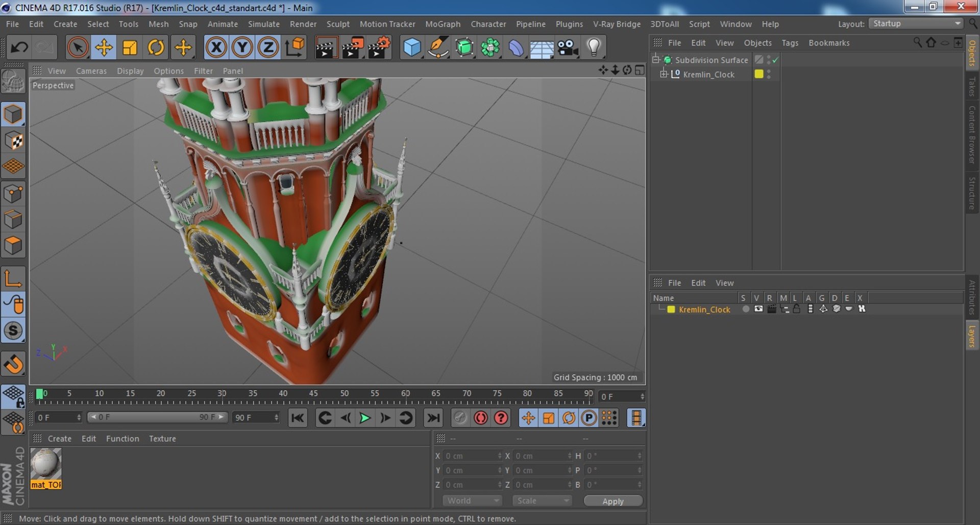Open the Simulate menu
Screen dimensions: 980x525
pos(264,24)
